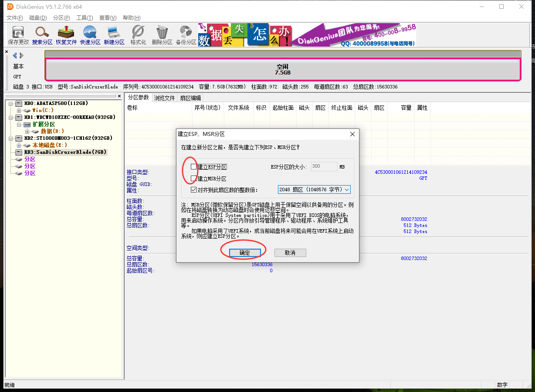Screen dimensions: 535x392
Task: Expand the 数据(D:) partition node
Action: point(27,132)
